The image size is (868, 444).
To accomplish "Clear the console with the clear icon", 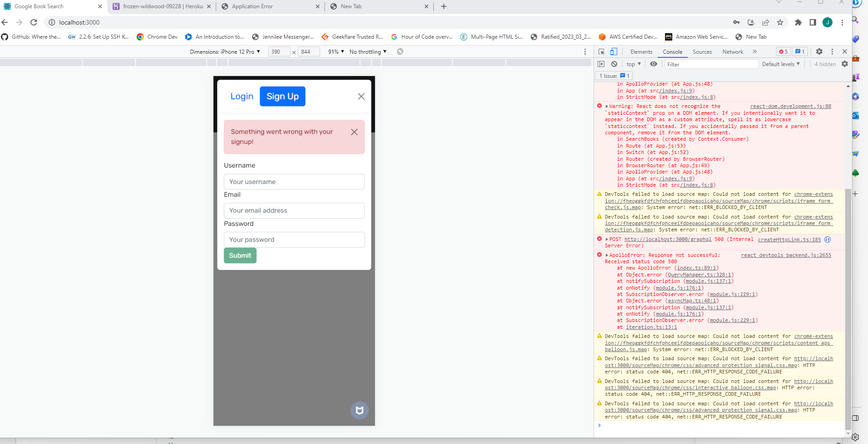I will coord(615,64).
